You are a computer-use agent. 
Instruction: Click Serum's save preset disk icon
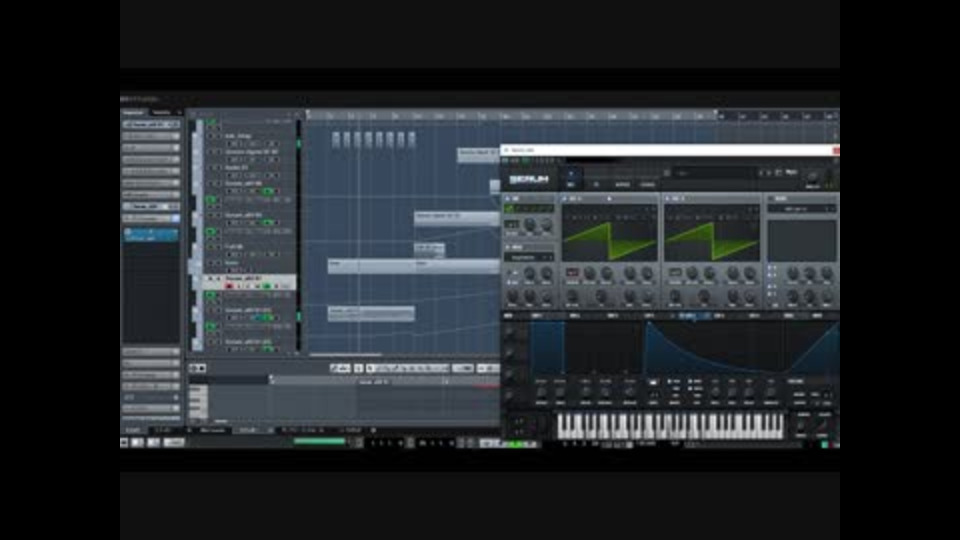tap(778, 173)
